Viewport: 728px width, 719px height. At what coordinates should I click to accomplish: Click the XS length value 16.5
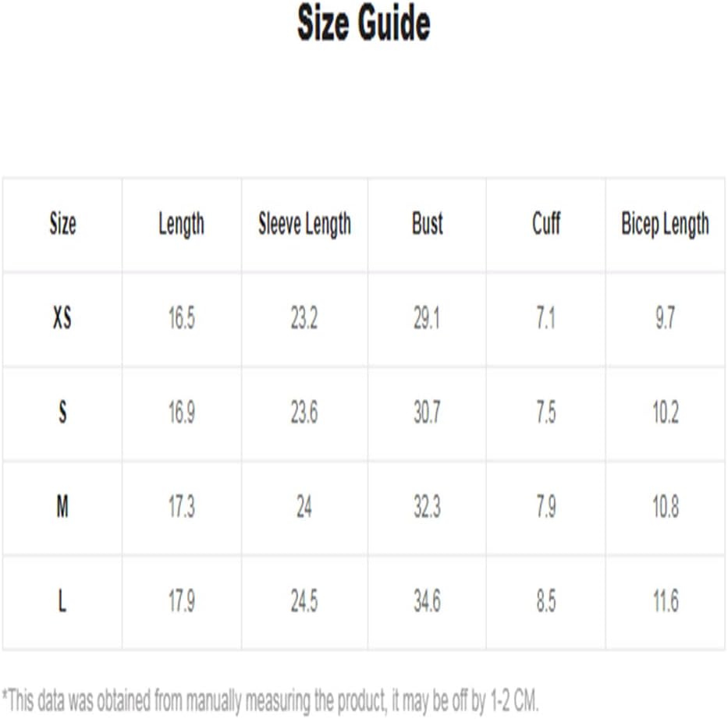point(182,318)
